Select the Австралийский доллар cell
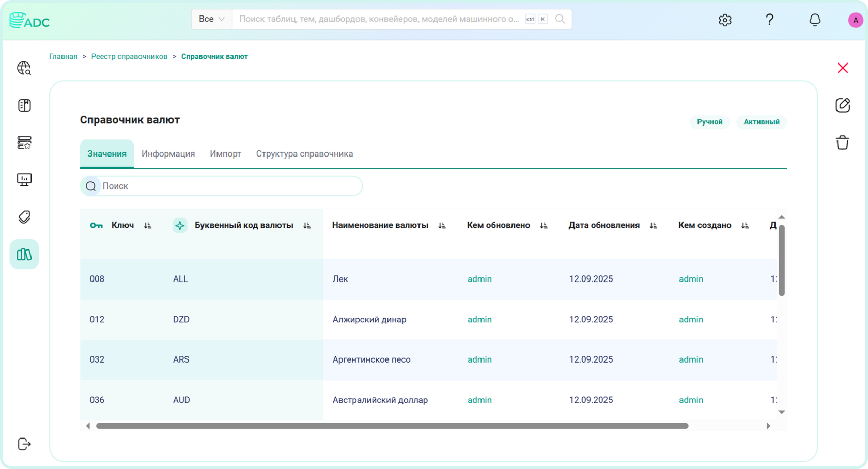Screen dimensions: 868x469 click(380, 400)
